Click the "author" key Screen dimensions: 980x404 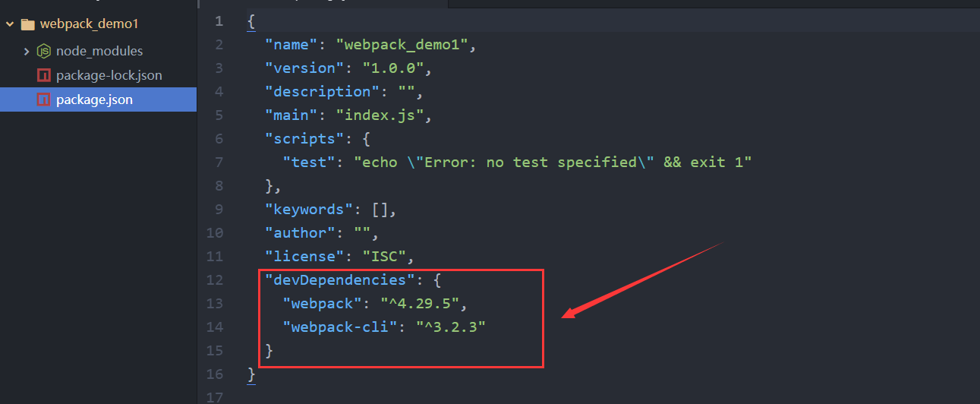point(301,233)
